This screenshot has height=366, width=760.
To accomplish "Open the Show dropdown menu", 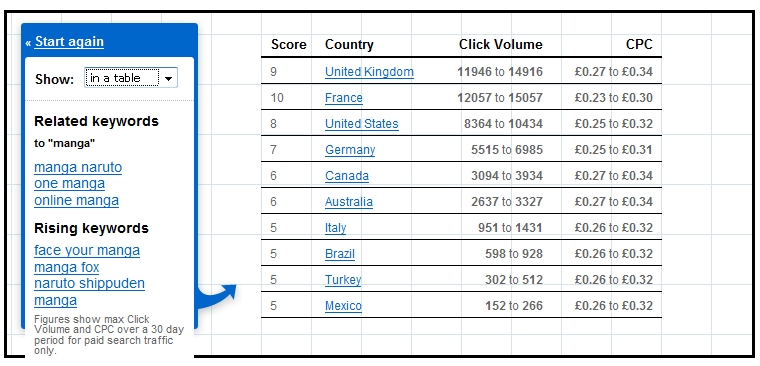I will [131, 78].
